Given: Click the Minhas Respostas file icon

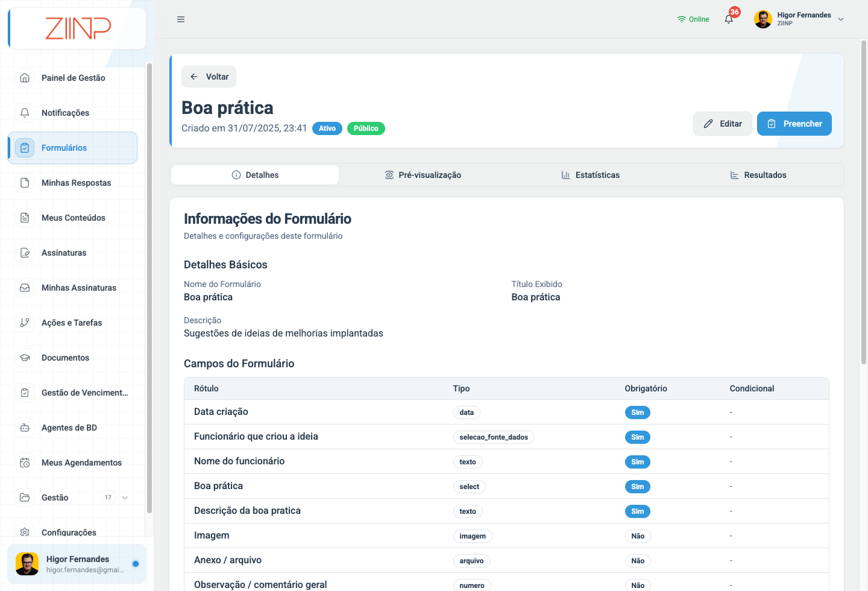Looking at the screenshot, I should 25,183.
